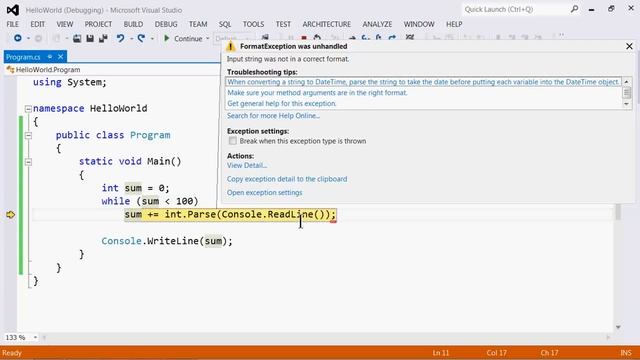Click troubleshooting tips scroll up arrow

pos(627,82)
